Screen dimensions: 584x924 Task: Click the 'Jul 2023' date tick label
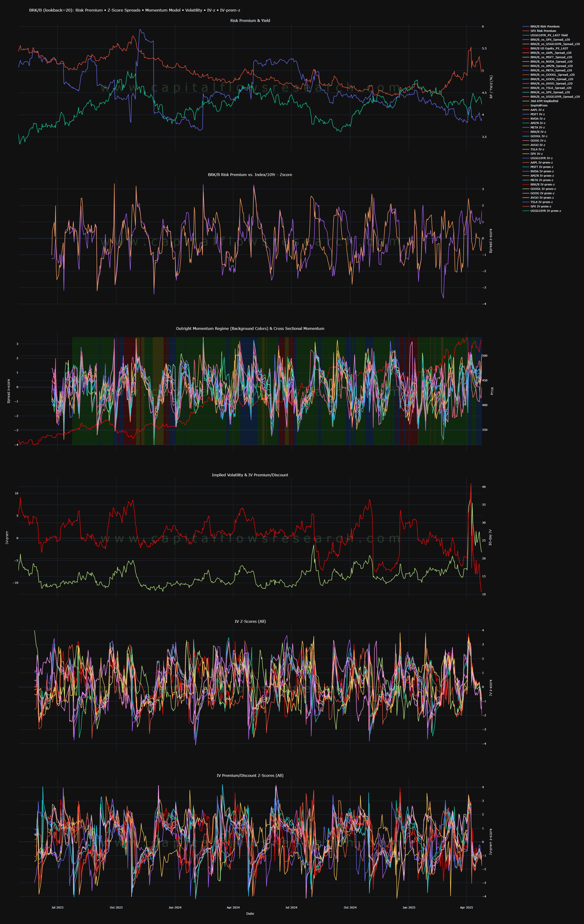tap(57, 908)
